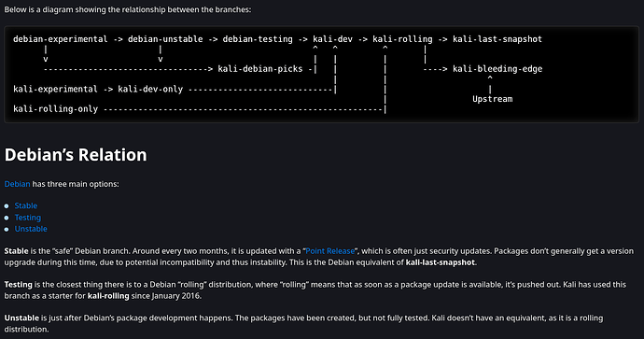Click kali-rolling-only in the diagram
This screenshot has width=644, height=339.
coord(55,109)
